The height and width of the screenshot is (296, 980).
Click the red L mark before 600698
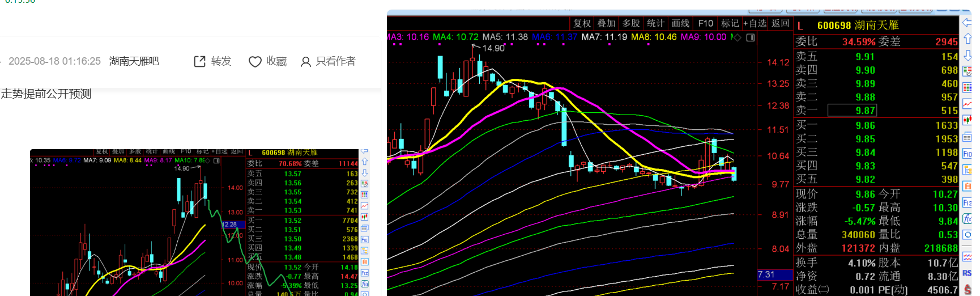[800, 26]
